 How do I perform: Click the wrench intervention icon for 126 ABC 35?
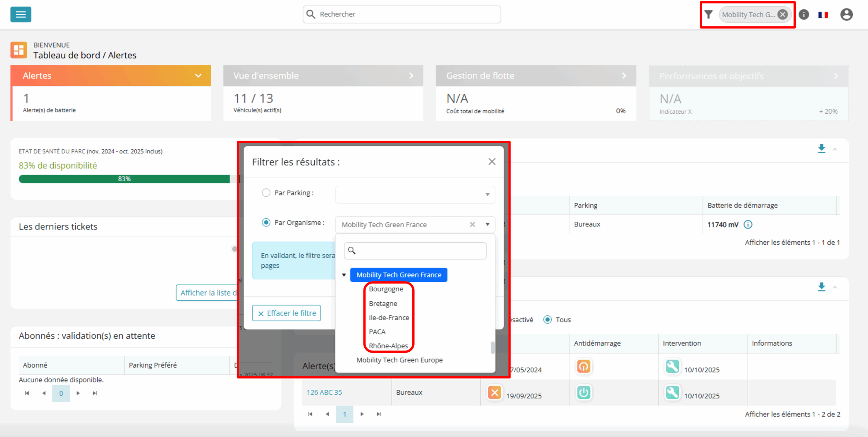[x=672, y=392]
